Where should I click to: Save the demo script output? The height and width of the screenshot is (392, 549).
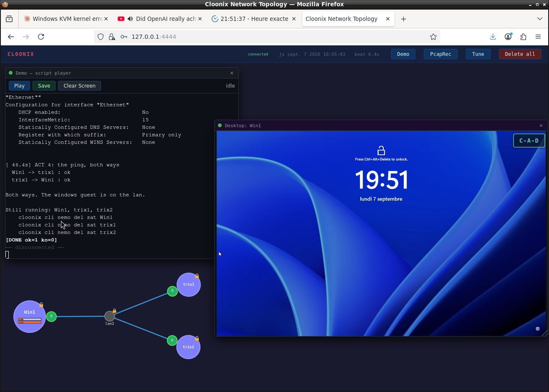[x=44, y=85]
